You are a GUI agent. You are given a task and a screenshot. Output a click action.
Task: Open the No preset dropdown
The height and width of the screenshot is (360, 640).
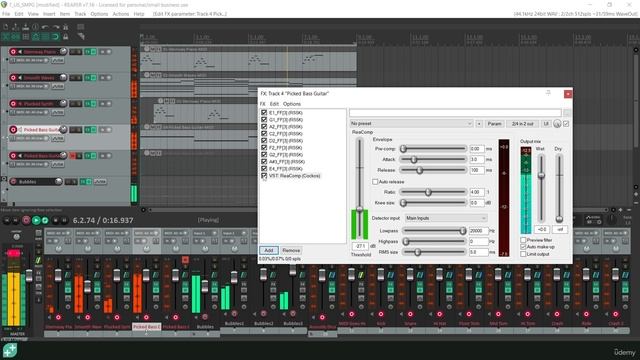tap(411, 124)
